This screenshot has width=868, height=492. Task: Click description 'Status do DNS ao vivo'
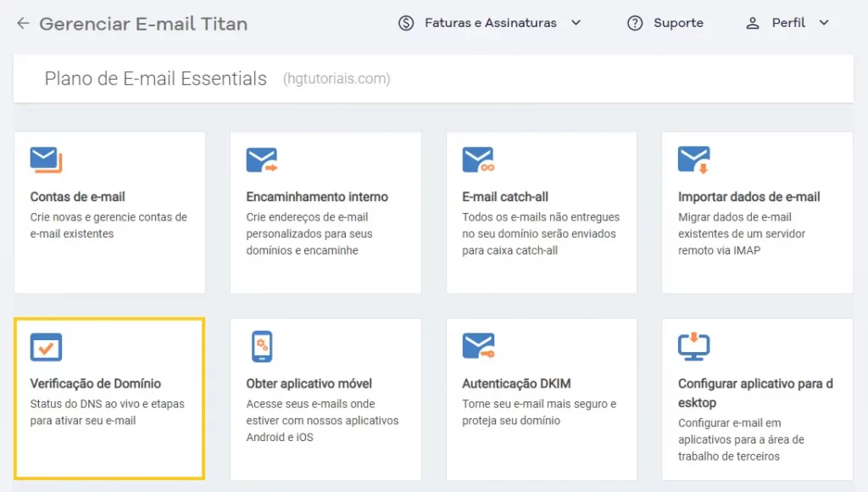(x=108, y=412)
